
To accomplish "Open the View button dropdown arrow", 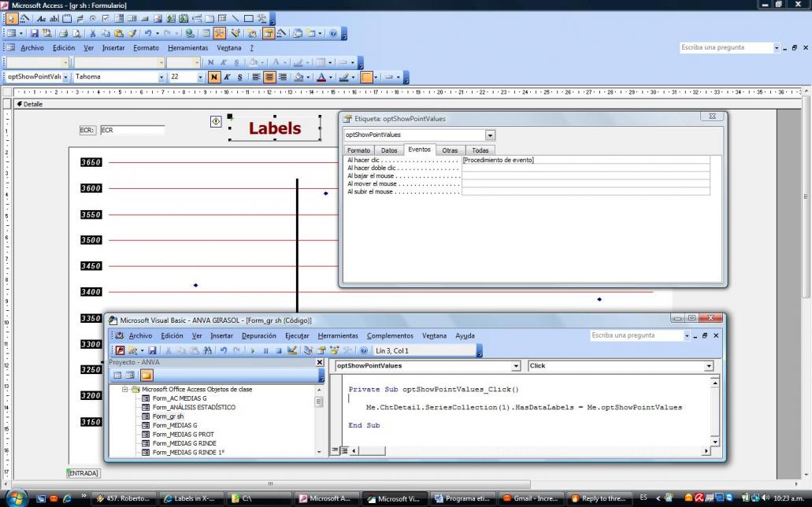I will pyautogui.click(x=21, y=33).
